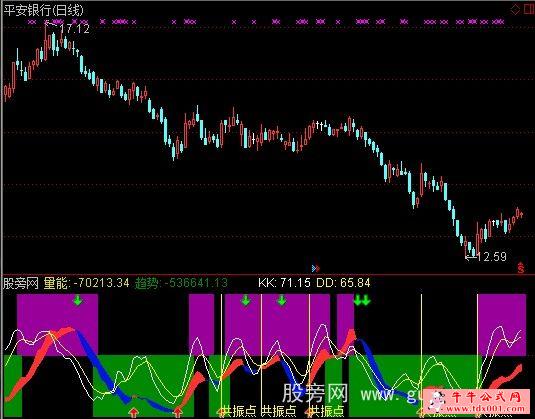The image size is (535, 419).
Task: Click the blue-red double arrow marker
Action: (x=316, y=269)
